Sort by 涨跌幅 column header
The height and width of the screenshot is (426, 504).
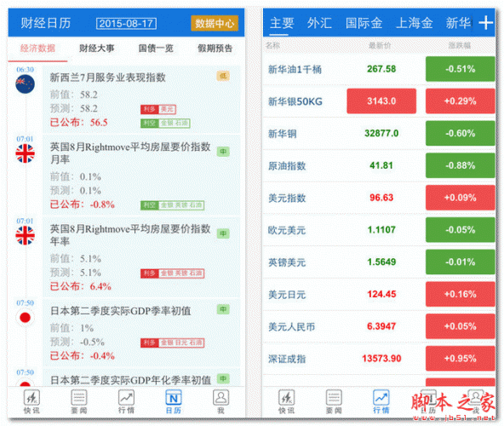tap(460, 45)
